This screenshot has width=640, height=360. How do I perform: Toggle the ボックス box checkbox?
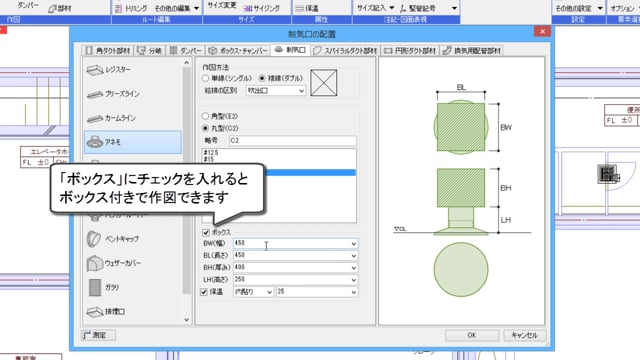[x=206, y=232]
